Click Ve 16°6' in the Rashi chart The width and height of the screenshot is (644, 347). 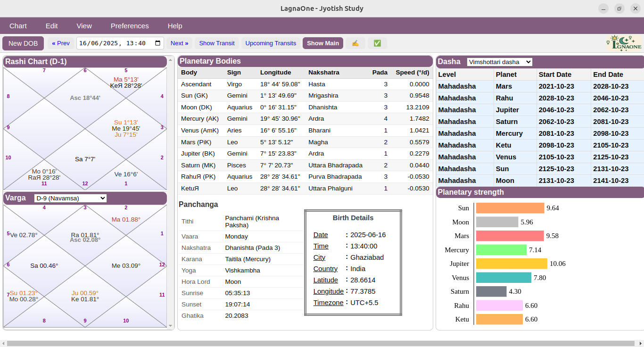point(126,174)
